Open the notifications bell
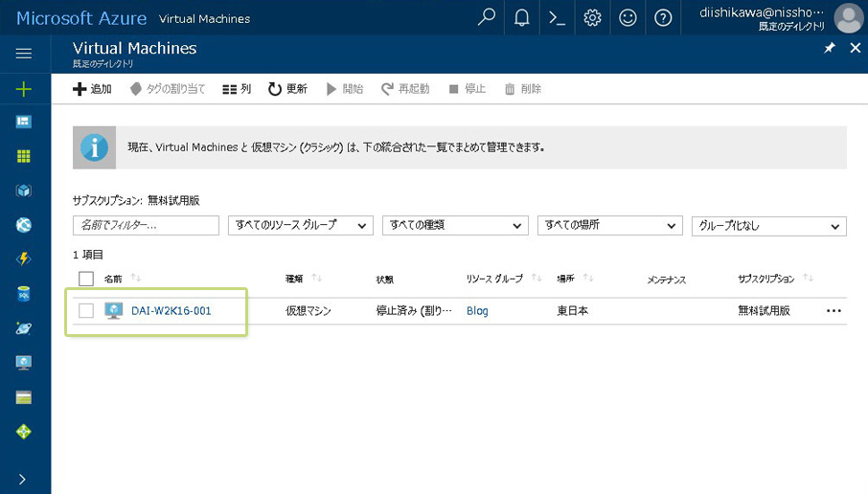This screenshot has height=494, width=868. (x=522, y=17)
